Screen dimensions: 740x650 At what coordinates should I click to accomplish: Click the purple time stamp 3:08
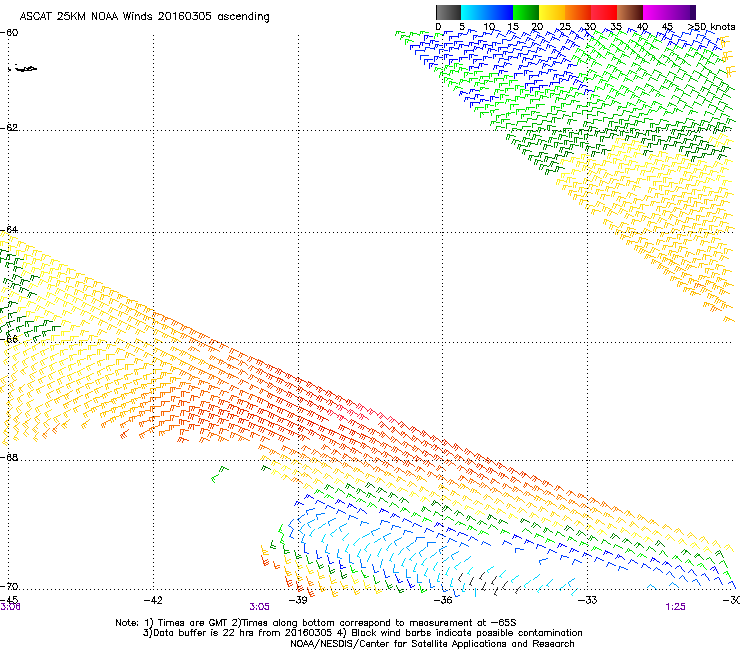click(10, 607)
